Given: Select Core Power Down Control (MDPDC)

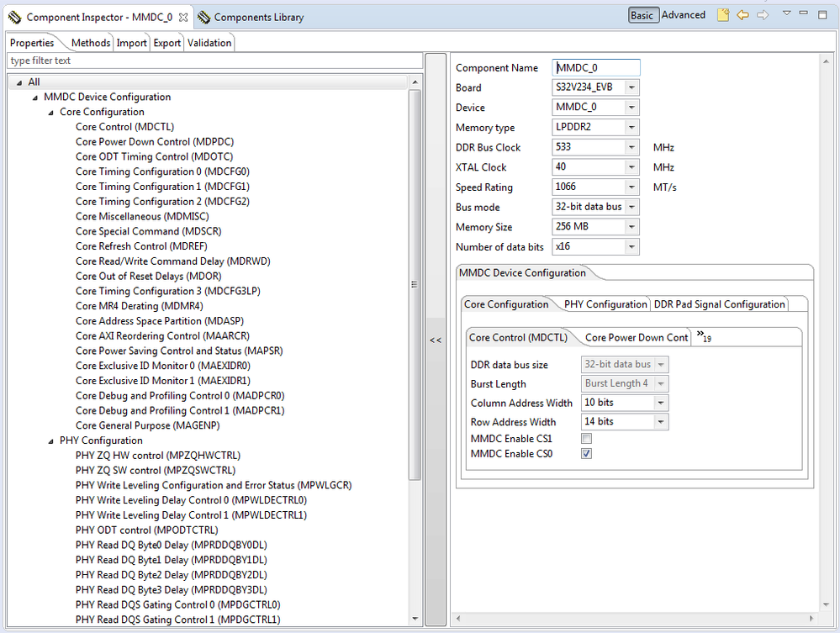Looking at the screenshot, I should 155,142.
